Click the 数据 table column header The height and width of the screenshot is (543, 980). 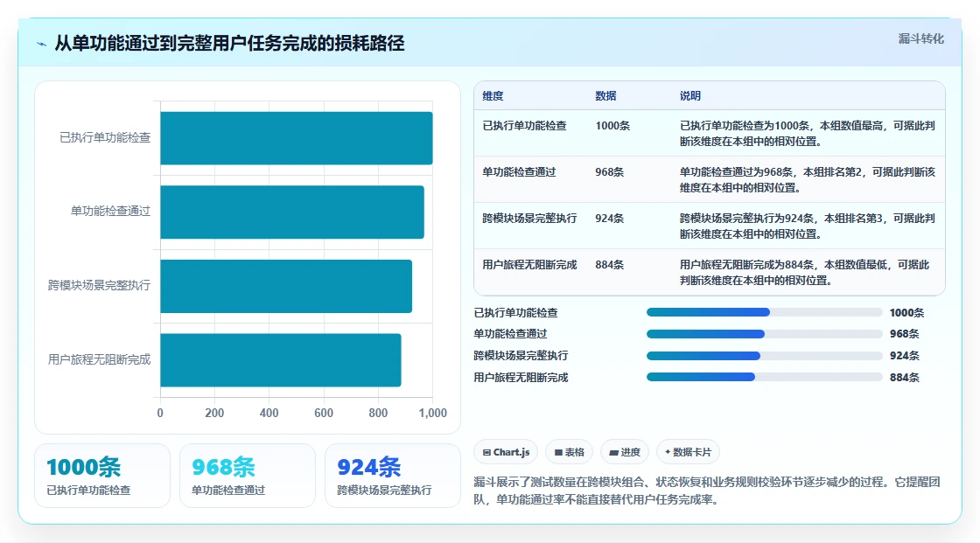605,95
